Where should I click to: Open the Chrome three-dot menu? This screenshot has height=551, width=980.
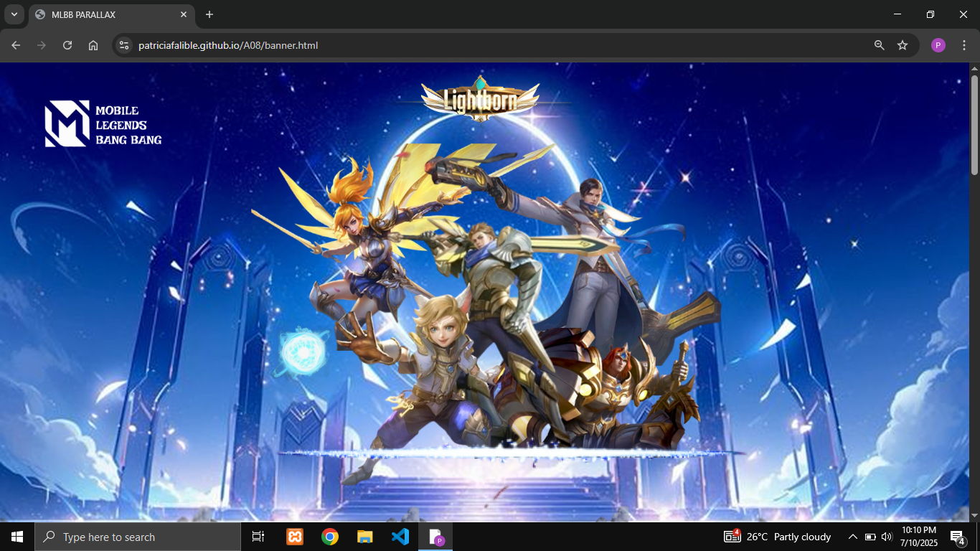pos(963,45)
